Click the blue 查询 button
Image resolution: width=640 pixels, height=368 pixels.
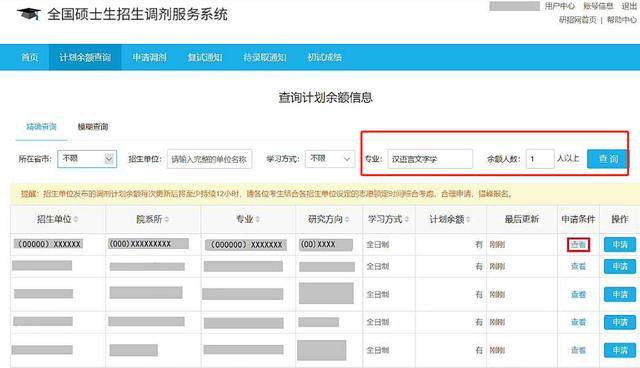coord(608,159)
